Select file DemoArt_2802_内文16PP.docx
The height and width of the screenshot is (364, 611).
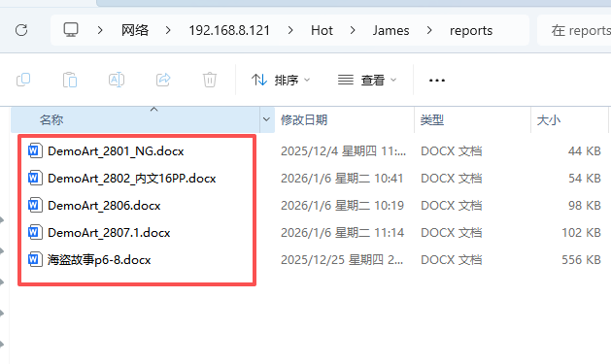(132, 179)
